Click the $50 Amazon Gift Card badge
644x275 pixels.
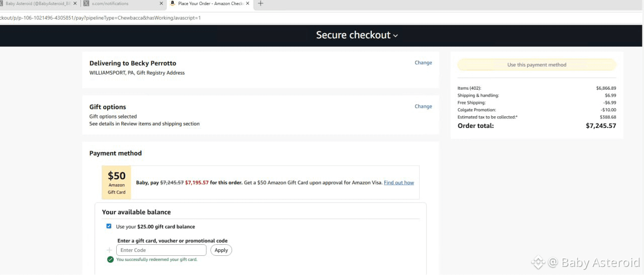(117, 182)
